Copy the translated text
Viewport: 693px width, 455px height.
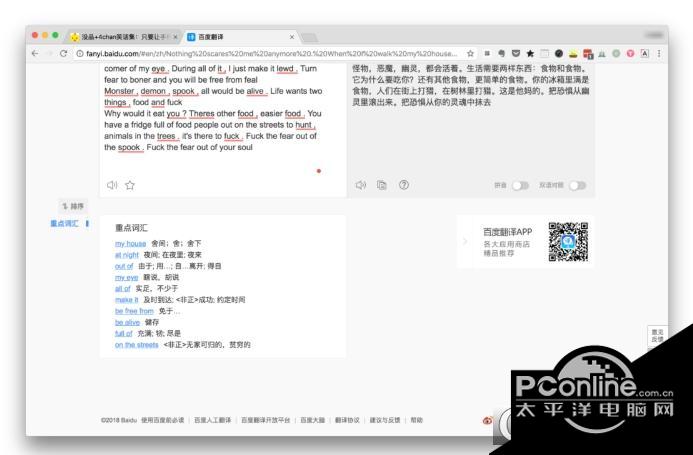click(x=382, y=185)
